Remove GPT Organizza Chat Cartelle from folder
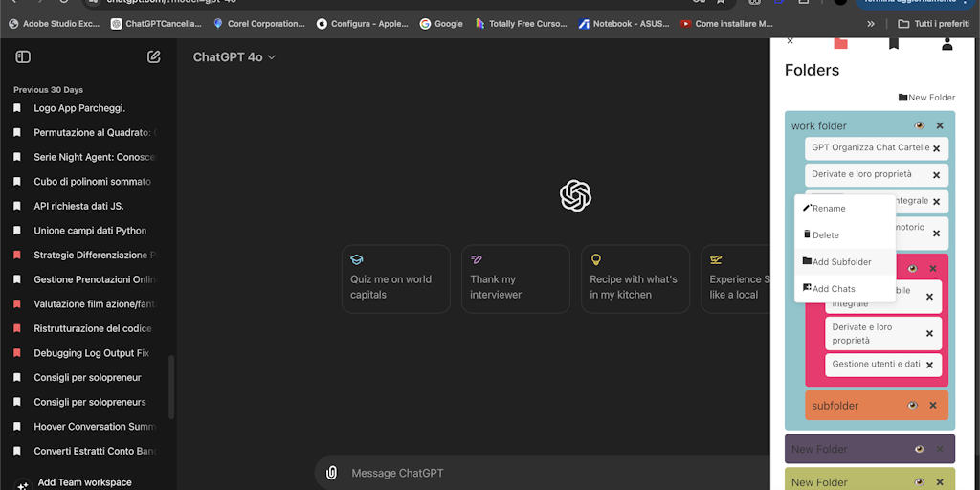 (x=936, y=148)
